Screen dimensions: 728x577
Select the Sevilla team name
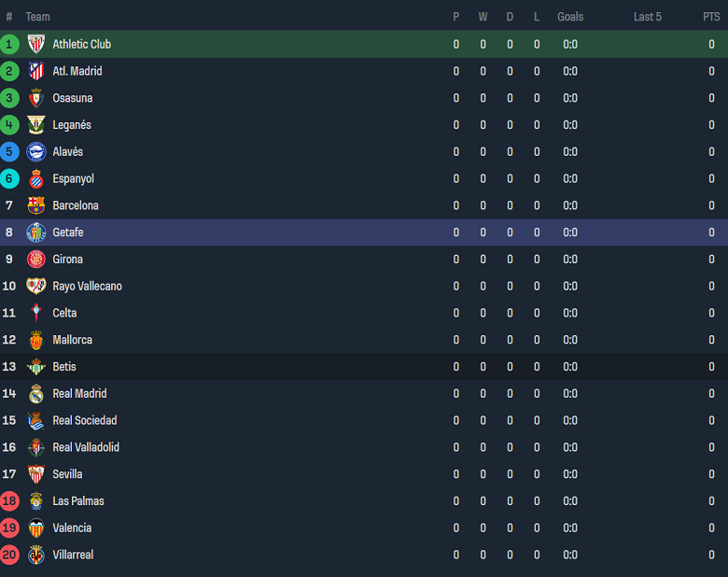coord(67,474)
